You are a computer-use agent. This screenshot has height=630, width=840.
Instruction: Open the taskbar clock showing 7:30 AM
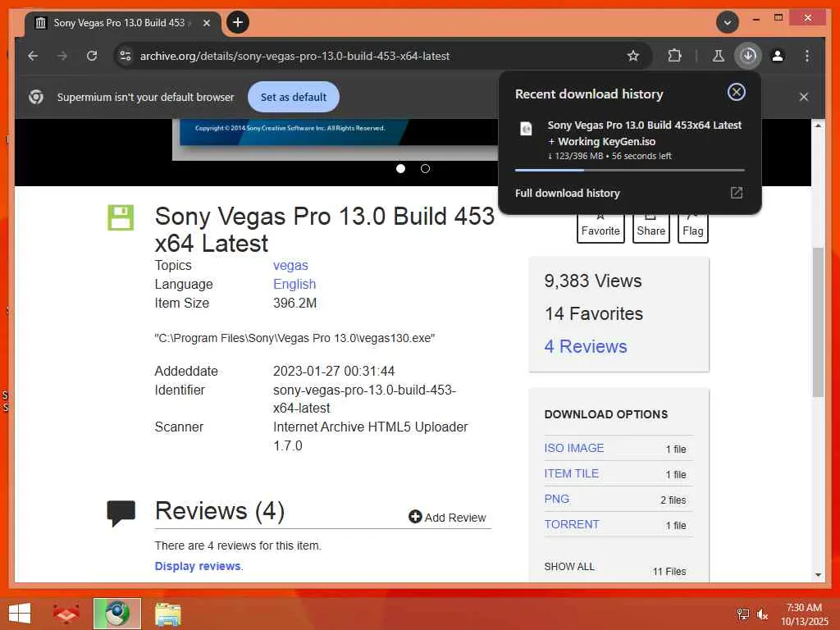804,614
